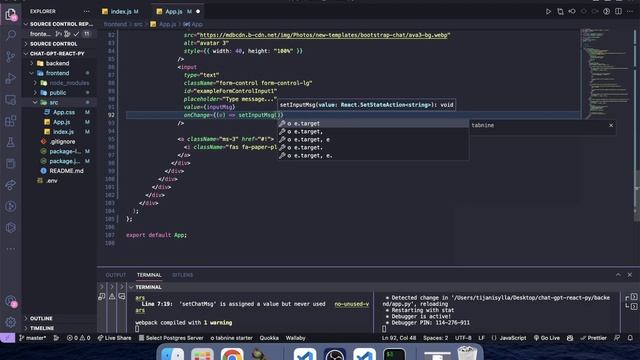This screenshot has height=360, width=640.
Task: Open Trash from the Dock
Action: [467, 354]
